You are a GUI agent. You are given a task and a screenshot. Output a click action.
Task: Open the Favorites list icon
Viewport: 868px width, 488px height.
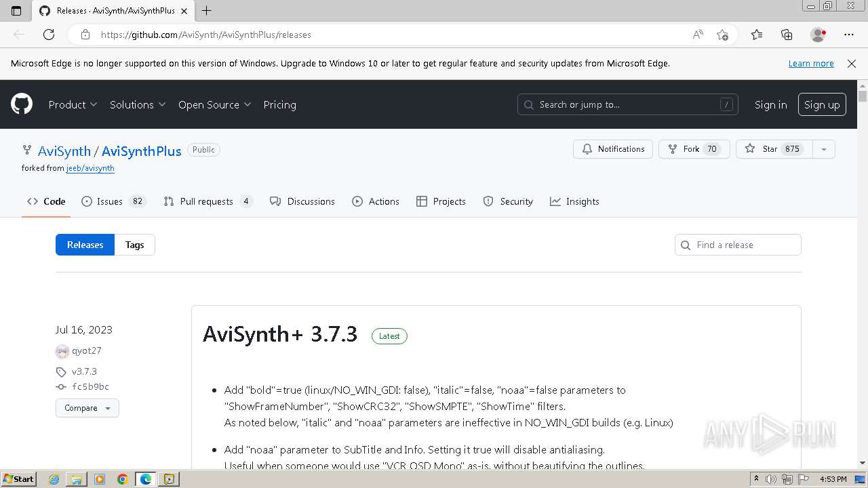click(757, 35)
